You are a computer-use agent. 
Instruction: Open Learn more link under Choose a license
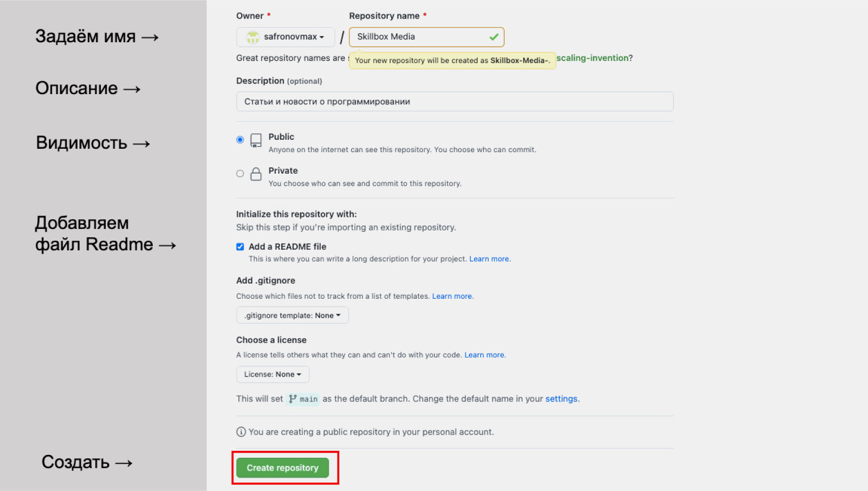click(x=484, y=355)
